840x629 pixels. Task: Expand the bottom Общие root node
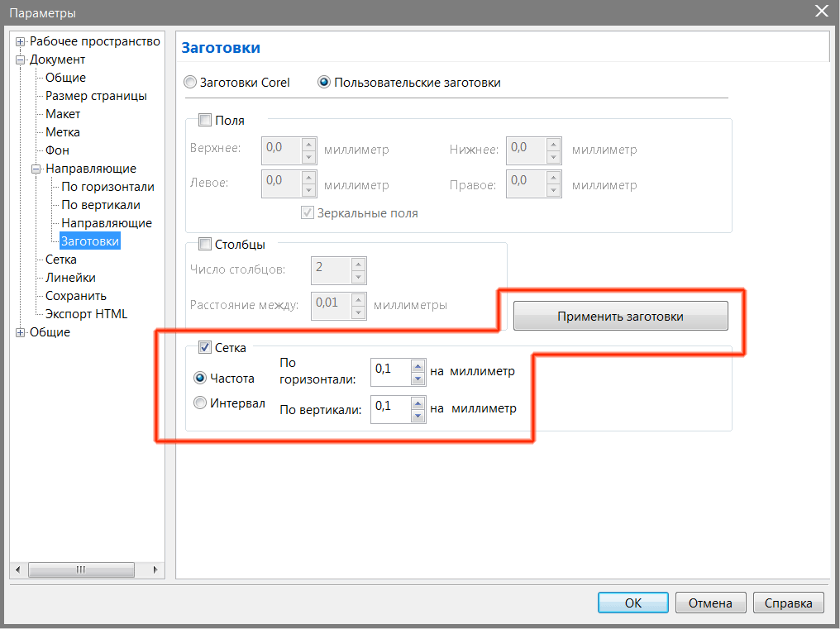(21, 333)
